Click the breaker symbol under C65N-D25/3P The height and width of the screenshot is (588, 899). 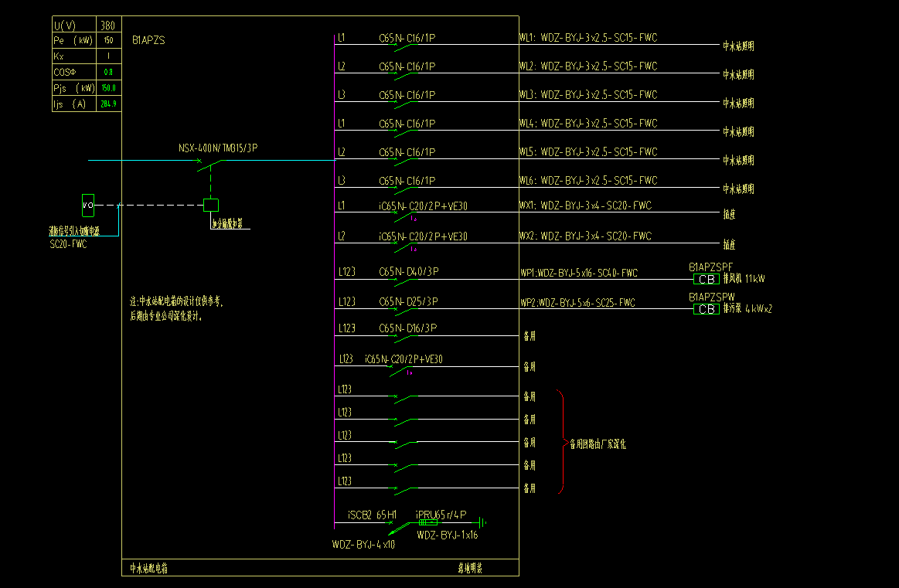click(x=405, y=311)
